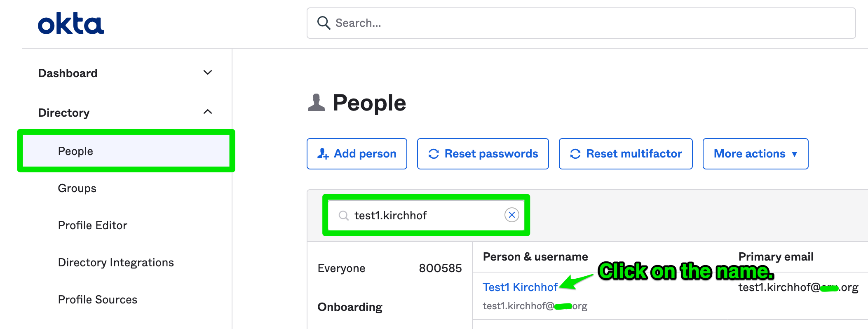Open the More actions dropdown
Viewport: 868px width, 329px height.
tap(755, 154)
